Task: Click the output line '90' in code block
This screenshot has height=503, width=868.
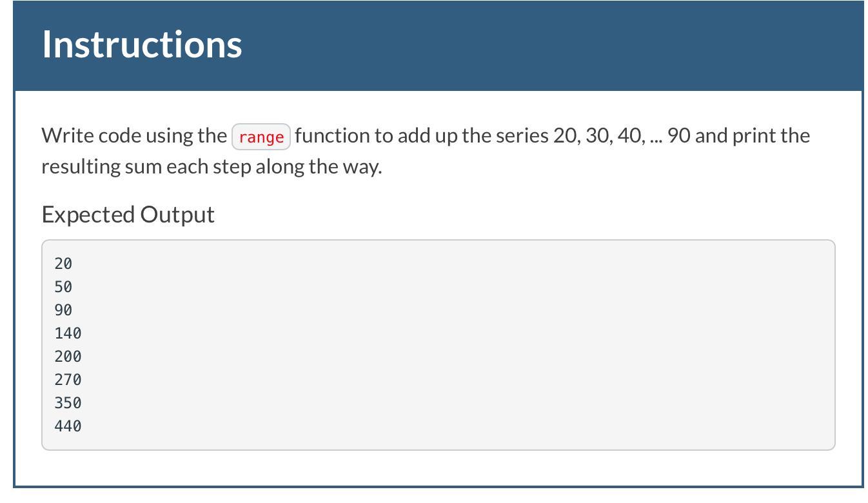Action: click(63, 310)
